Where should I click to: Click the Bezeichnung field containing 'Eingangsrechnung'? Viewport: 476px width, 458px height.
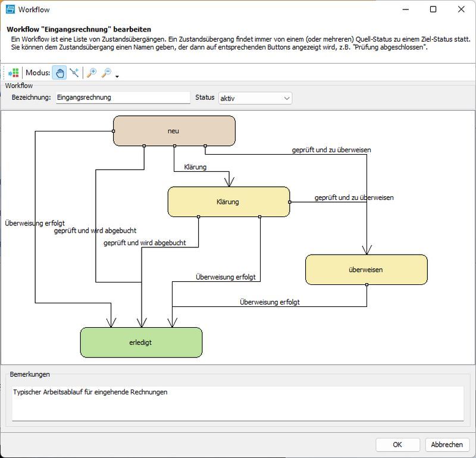(122, 98)
